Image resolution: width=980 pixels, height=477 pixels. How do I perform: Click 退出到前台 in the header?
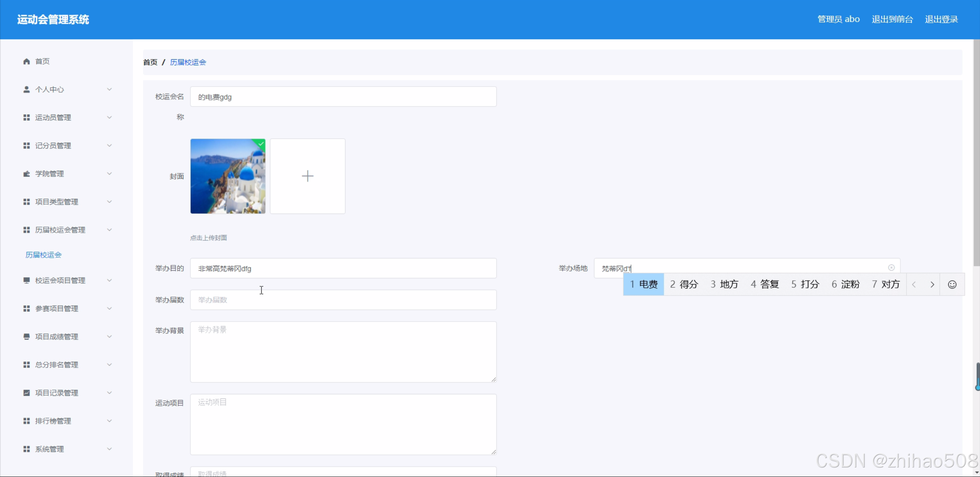coord(892,19)
